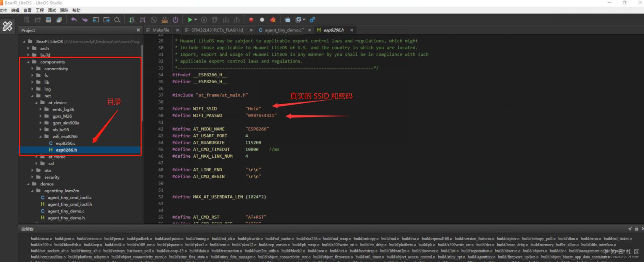Open agent_tiny_cmd_ioctl.c in project tree
Image resolution: width=644 pixels, height=262 pixels.
point(69,197)
